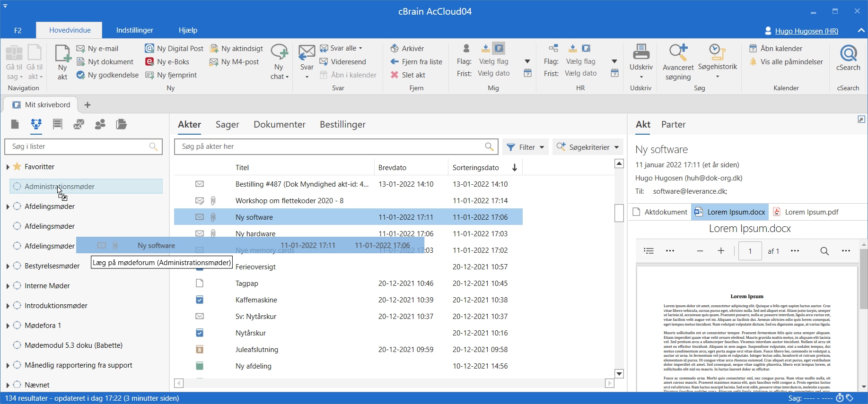Click the search icon in document preview
This screenshot has height=404, width=868.
point(824,251)
